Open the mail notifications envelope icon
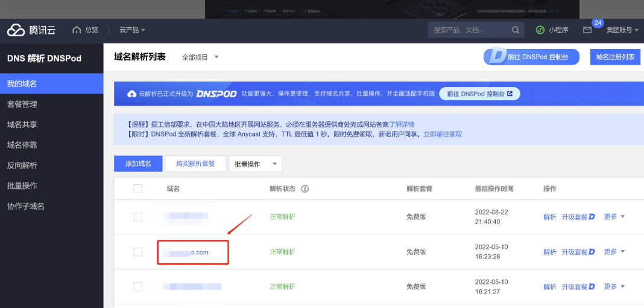Viewport: 644px width, 308px height. coord(587,30)
